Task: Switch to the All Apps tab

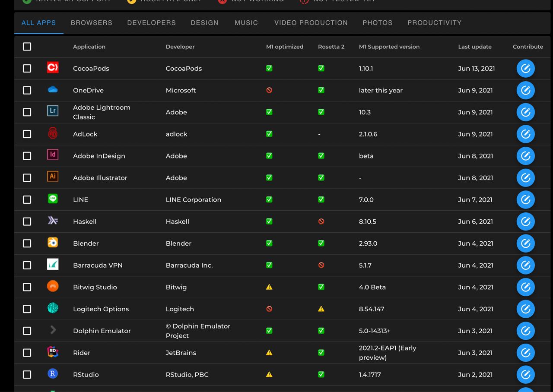Action: 39,22
